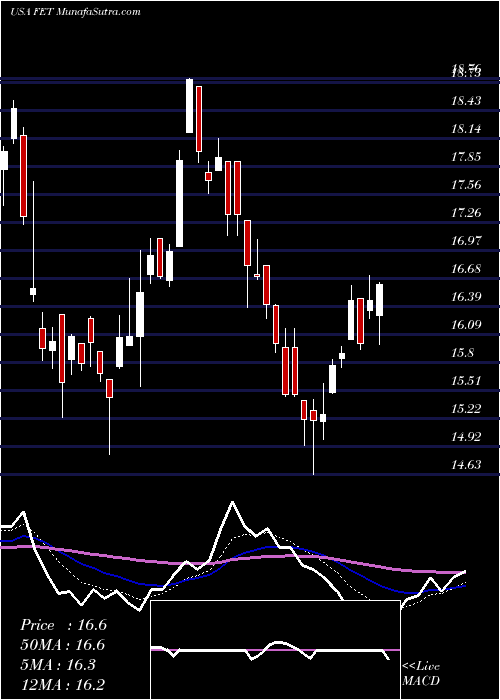This screenshot has width=500, height=700.
Task: Click the 16.68 price axis label
Action: pyautogui.click(x=467, y=269)
